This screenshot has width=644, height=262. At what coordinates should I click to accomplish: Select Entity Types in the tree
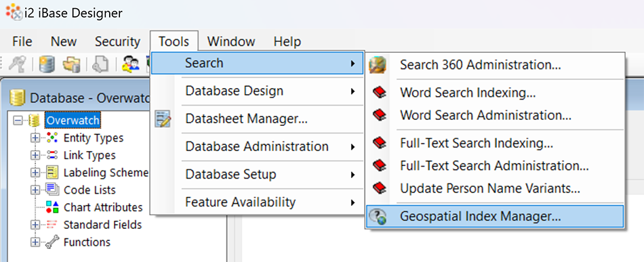94,138
